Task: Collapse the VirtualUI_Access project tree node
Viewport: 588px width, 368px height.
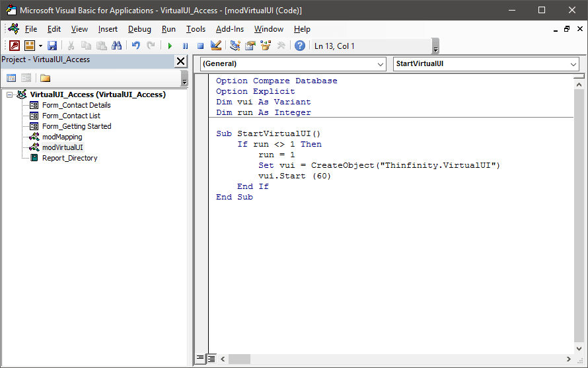Action: [9, 94]
